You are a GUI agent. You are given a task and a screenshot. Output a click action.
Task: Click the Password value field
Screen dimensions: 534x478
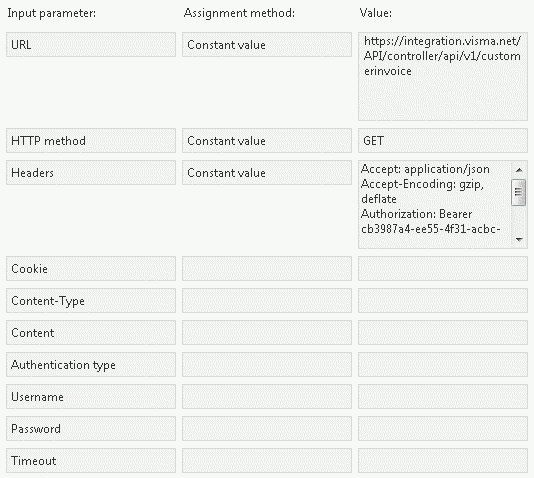pyautogui.click(x=443, y=429)
